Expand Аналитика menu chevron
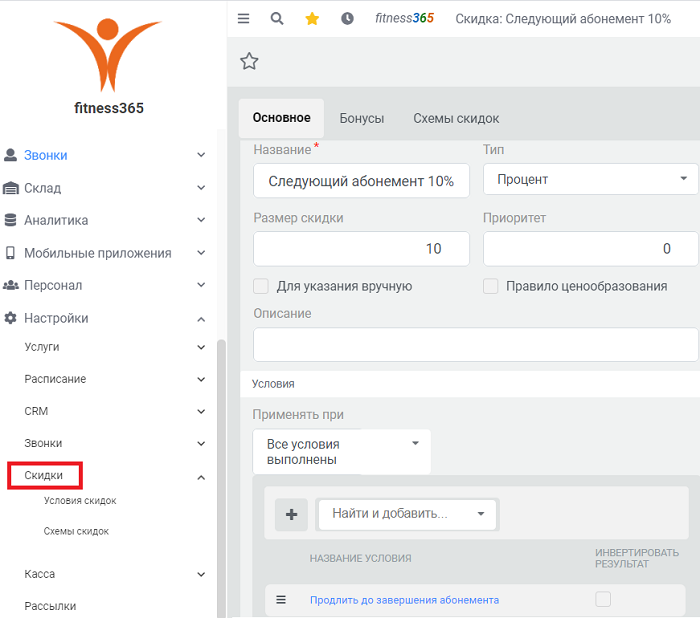 pyautogui.click(x=201, y=220)
